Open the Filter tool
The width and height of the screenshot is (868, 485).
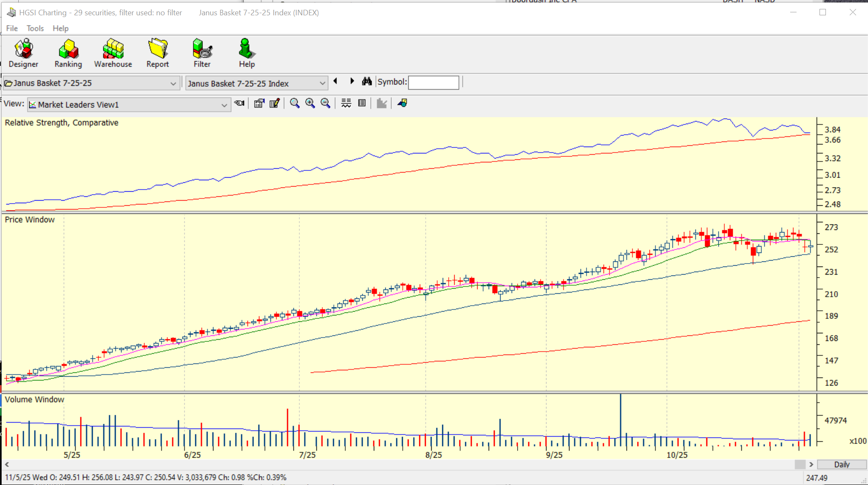coord(202,53)
